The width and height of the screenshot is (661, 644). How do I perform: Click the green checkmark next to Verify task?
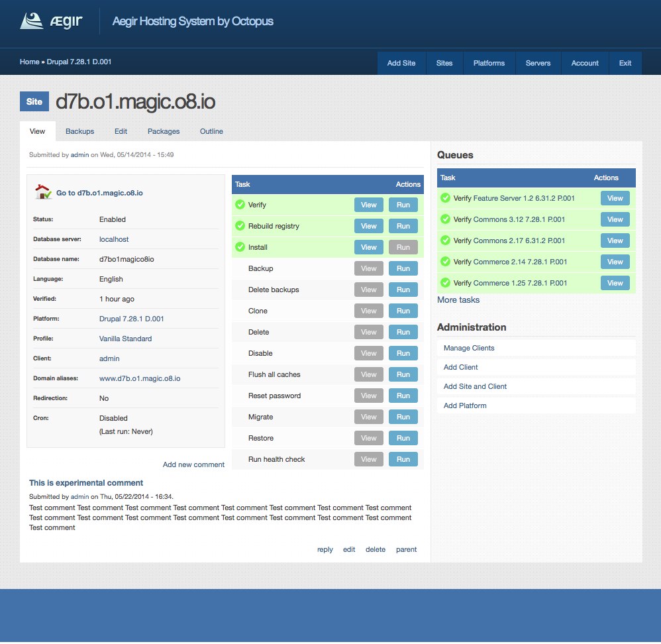click(240, 205)
